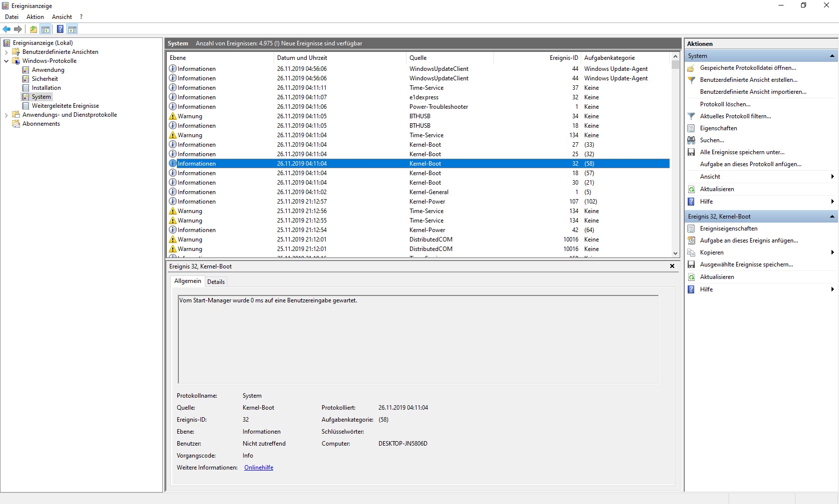Screen dimensions: 839x504
Task: Click the Weitergeleitete Ereignisse log icon
Action: pos(25,106)
